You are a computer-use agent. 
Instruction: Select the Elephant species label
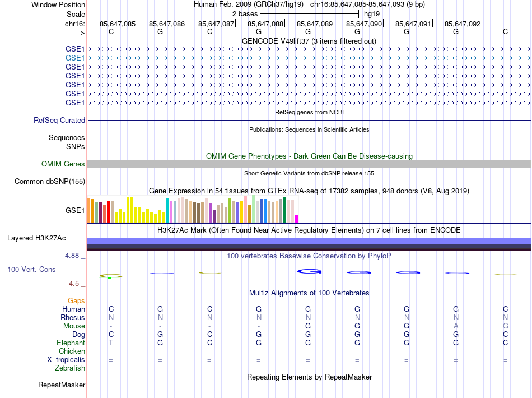[71, 343]
